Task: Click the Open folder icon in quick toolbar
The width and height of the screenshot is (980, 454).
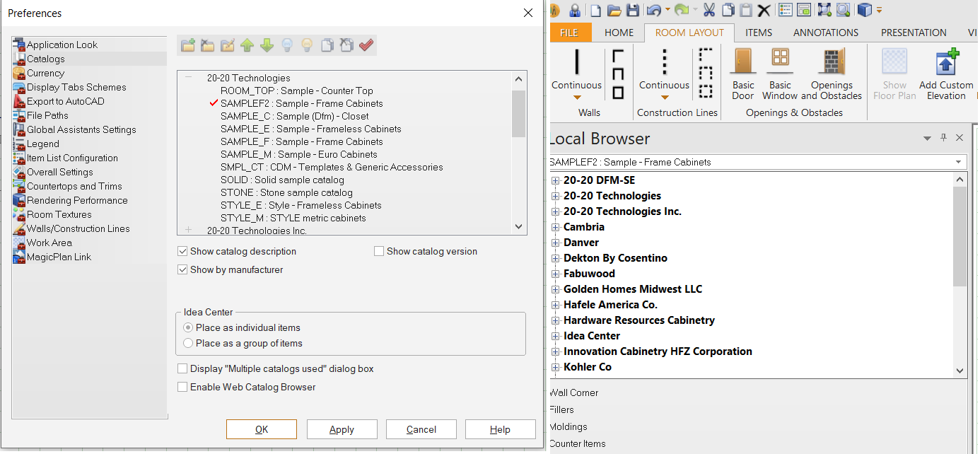Action: 614,10
